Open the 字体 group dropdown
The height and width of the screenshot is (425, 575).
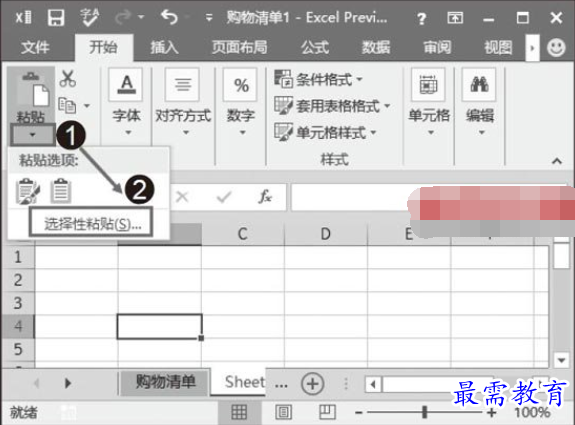[x=128, y=132]
